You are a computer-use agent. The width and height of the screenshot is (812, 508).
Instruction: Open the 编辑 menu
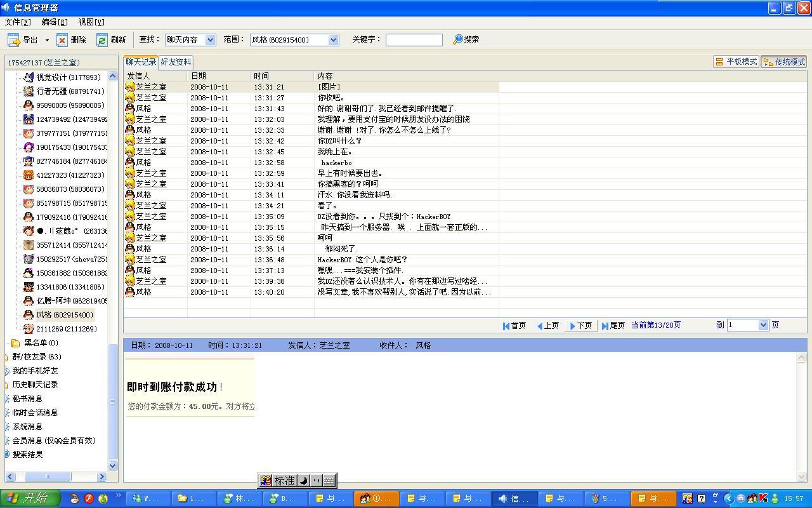coord(55,22)
